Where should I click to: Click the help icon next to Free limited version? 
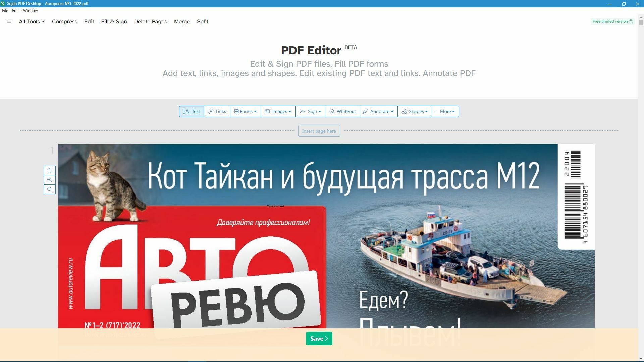point(631,21)
